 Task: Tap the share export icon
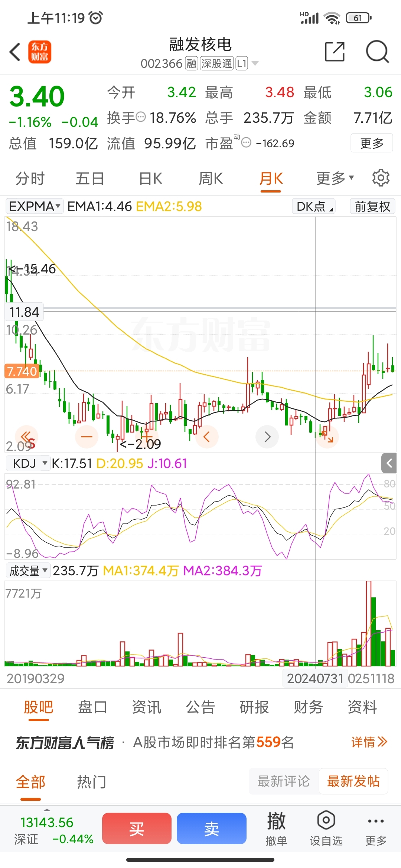pyautogui.click(x=335, y=52)
